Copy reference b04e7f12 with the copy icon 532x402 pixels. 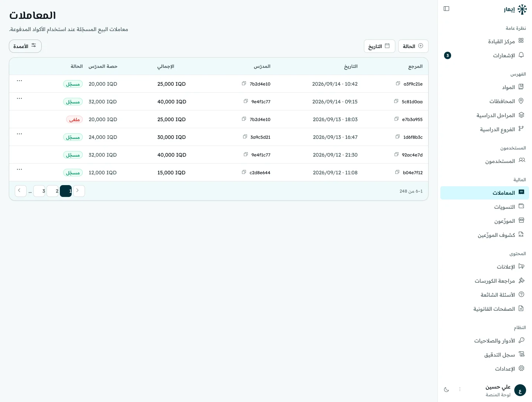click(x=397, y=172)
